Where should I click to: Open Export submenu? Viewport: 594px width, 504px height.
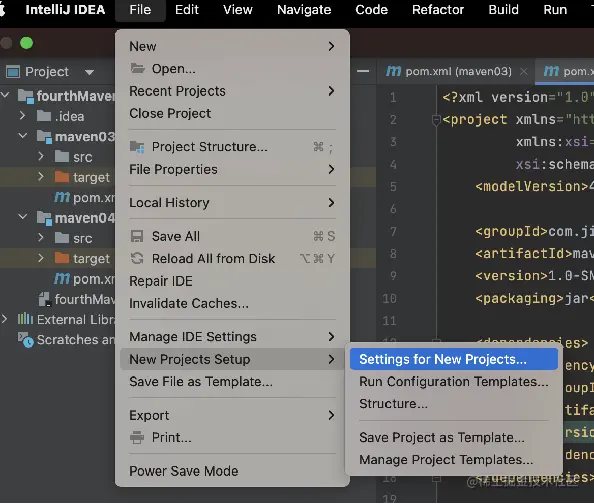click(x=232, y=415)
